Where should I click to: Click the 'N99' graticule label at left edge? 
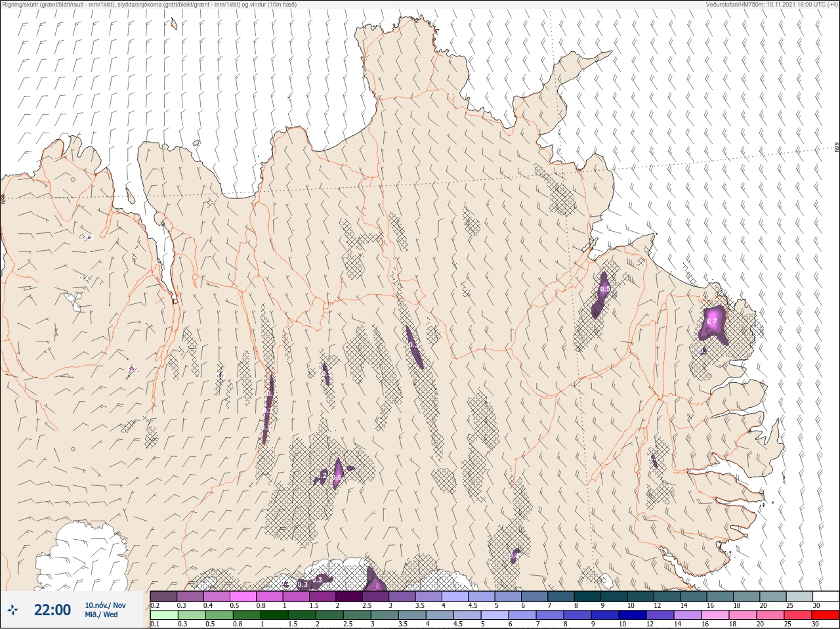(3, 198)
